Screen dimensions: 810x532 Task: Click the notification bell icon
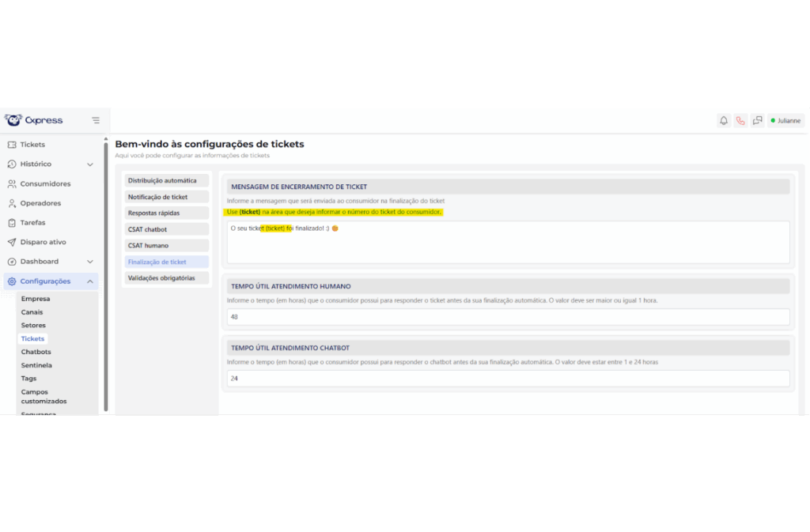point(723,121)
